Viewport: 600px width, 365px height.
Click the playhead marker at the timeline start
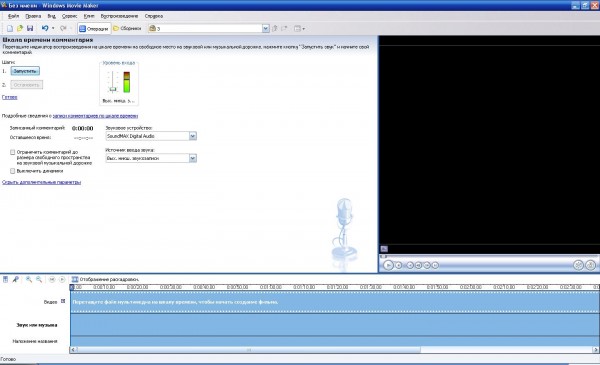click(72, 287)
